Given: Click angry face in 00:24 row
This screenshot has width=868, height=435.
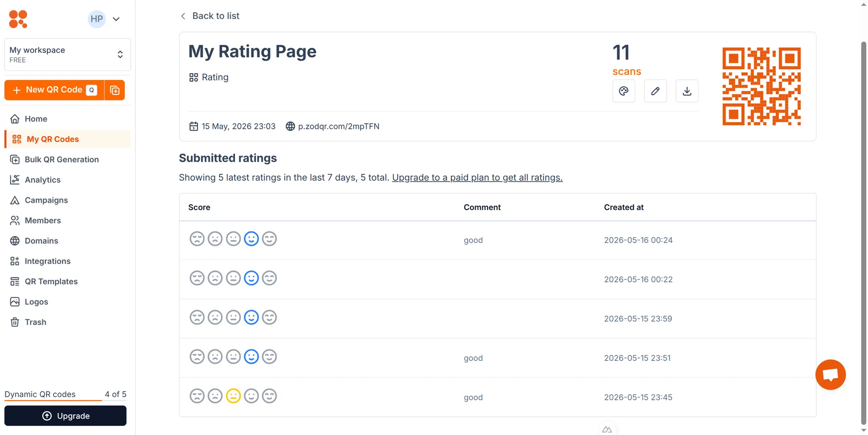Looking at the screenshot, I should [197, 239].
